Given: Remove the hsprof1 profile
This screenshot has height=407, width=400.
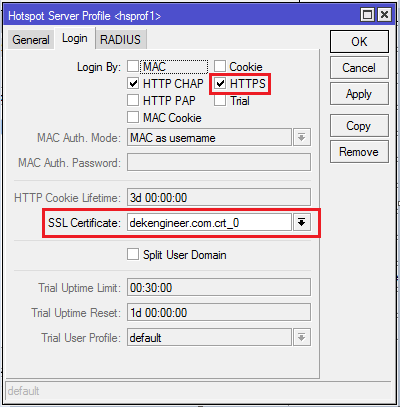Looking at the screenshot, I should [x=359, y=152].
